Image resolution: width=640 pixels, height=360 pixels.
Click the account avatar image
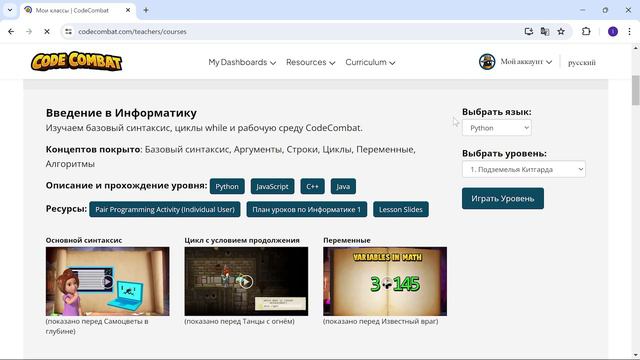pyautogui.click(x=487, y=62)
